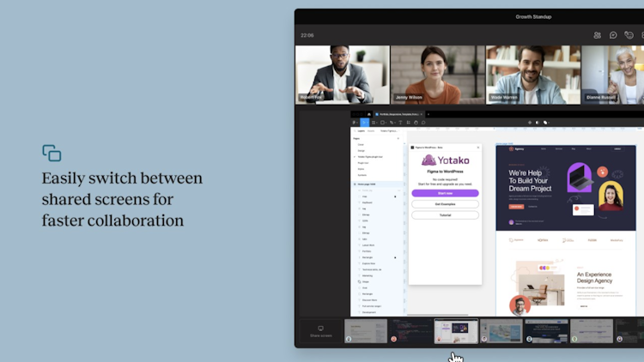Select the Yotako Figma plugin tool page

pos(370,157)
